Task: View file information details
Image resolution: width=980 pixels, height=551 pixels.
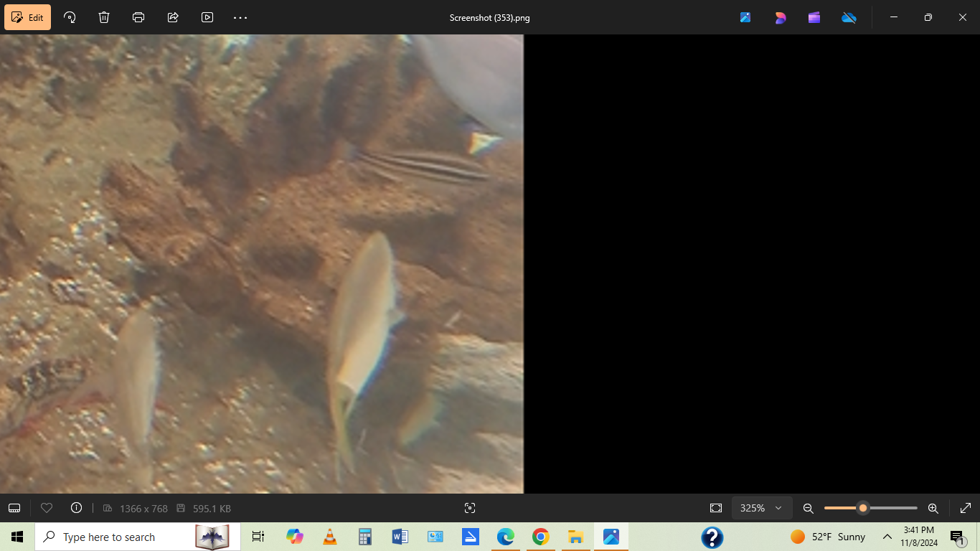Action: [x=76, y=508]
